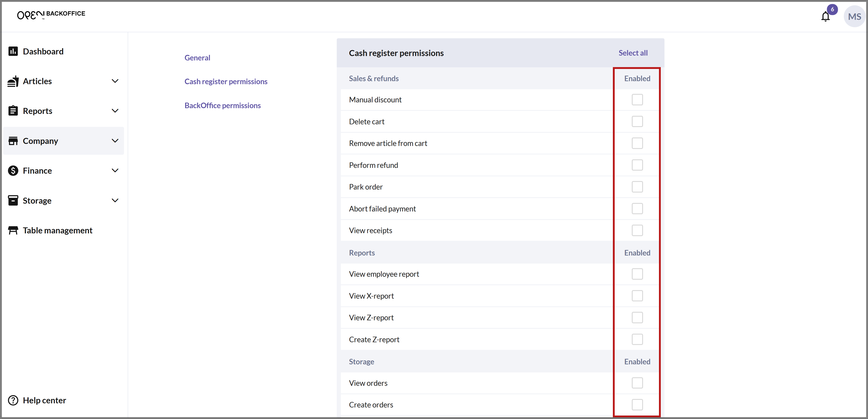Viewport: 868px width, 419px height.
Task: Click the notification count badge 6
Action: pyautogui.click(x=832, y=9)
